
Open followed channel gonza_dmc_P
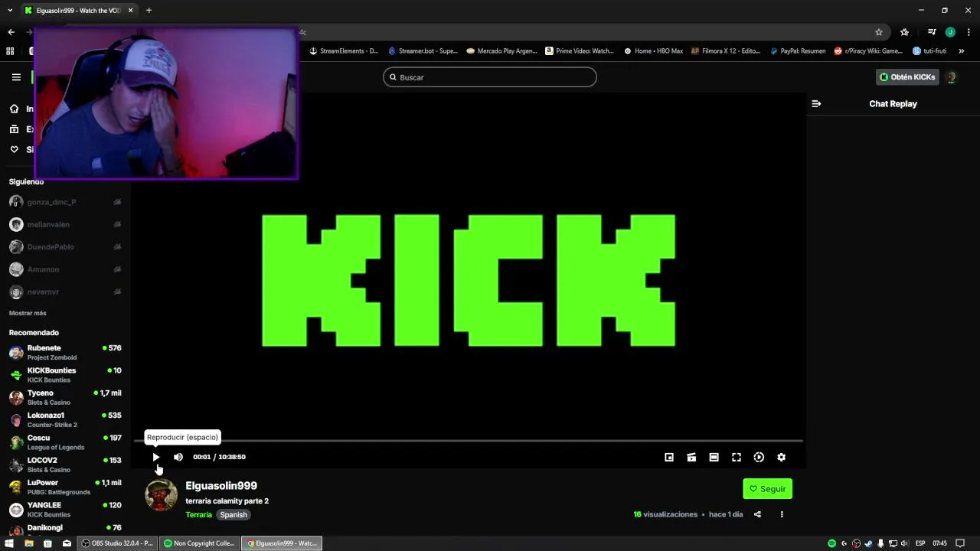point(65,202)
